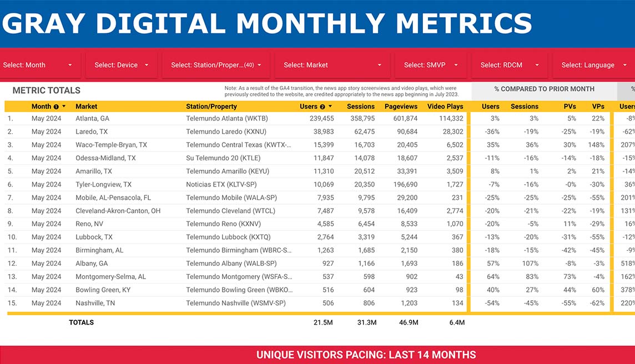This screenshot has height=364, width=635.
Task: Click the sort arrow beside Month header
Action: pos(64,107)
